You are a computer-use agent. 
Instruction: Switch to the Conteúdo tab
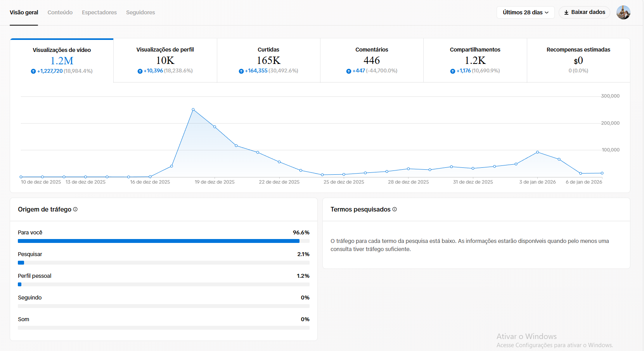pos(60,12)
